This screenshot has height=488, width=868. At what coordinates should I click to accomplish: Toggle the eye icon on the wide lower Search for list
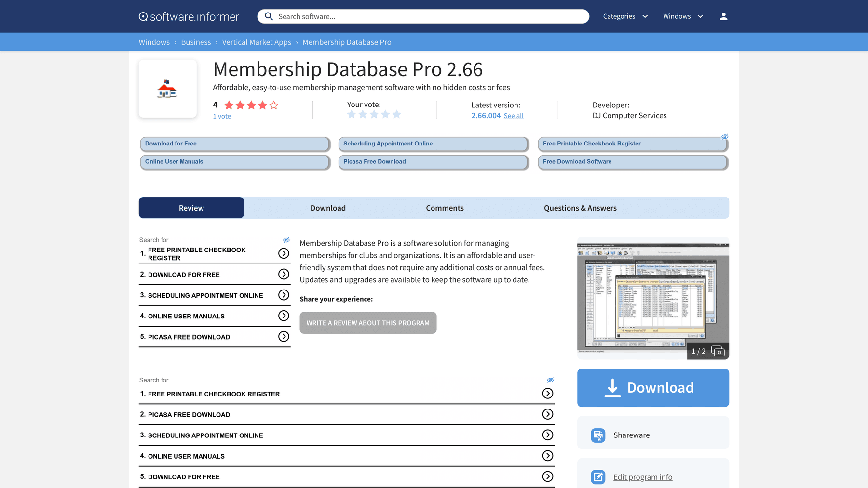click(550, 380)
